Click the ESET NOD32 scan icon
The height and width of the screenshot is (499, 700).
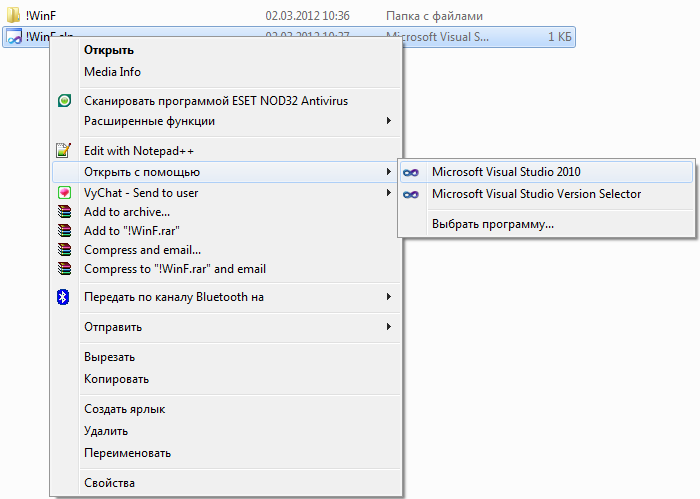tap(64, 101)
